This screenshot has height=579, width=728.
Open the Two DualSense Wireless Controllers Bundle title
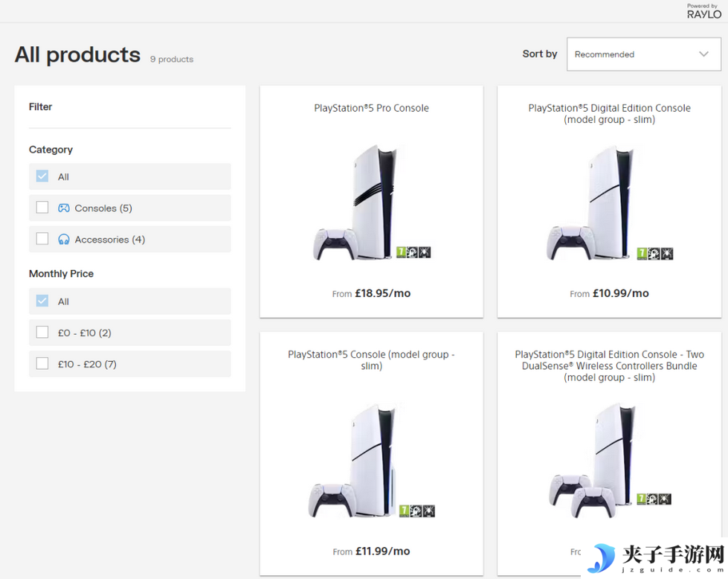coord(609,365)
